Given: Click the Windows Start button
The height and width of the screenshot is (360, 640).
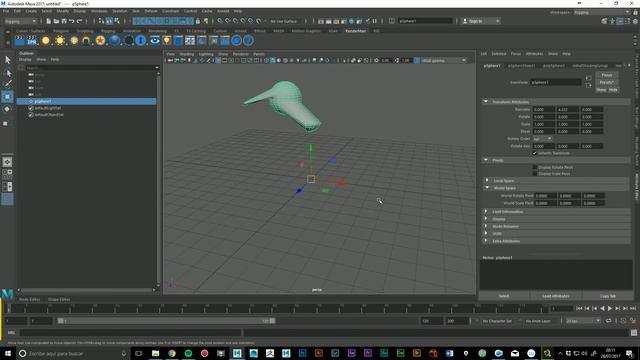Looking at the screenshot, I should click(8, 353).
